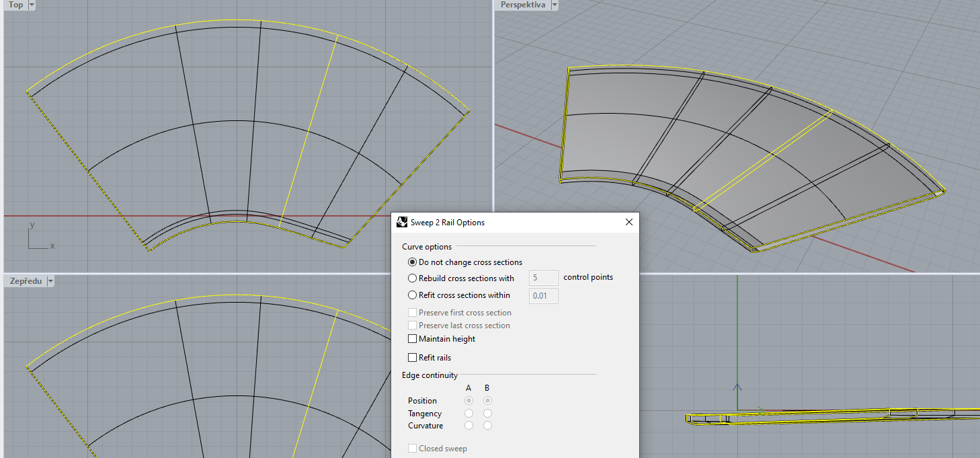
Task: Click the 'control points' label text
Action: click(x=588, y=277)
